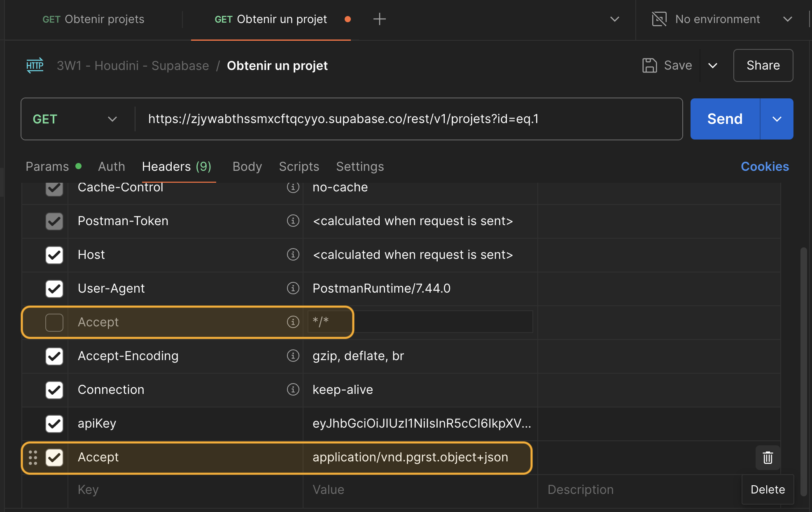The height and width of the screenshot is (512, 812).
Task: Enable the default Accept */* header checkbox
Action: click(54, 322)
